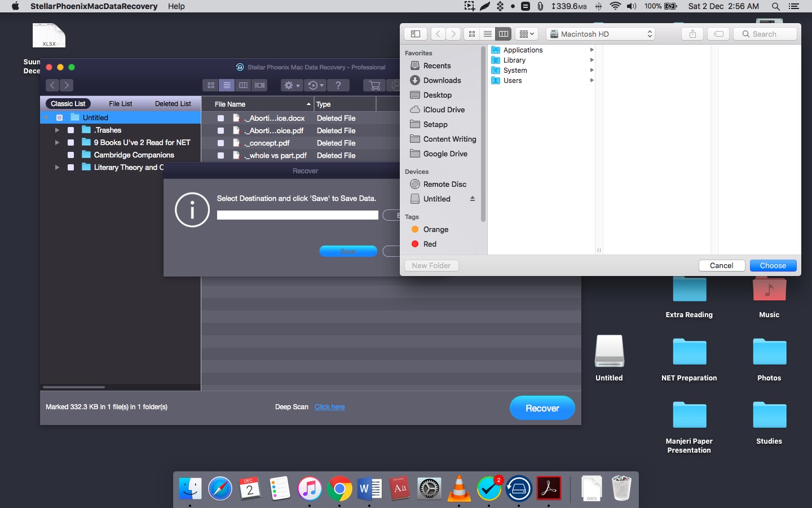Image resolution: width=812 pixels, height=508 pixels.
Task: Switch Stellar to cover flow view
Action: point(260,85)
